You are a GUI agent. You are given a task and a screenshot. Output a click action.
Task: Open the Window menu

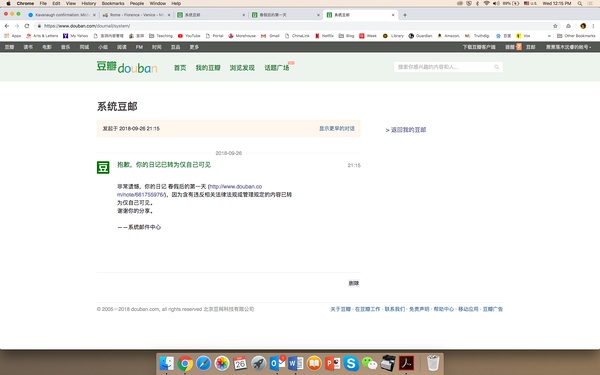click(157, 3)
